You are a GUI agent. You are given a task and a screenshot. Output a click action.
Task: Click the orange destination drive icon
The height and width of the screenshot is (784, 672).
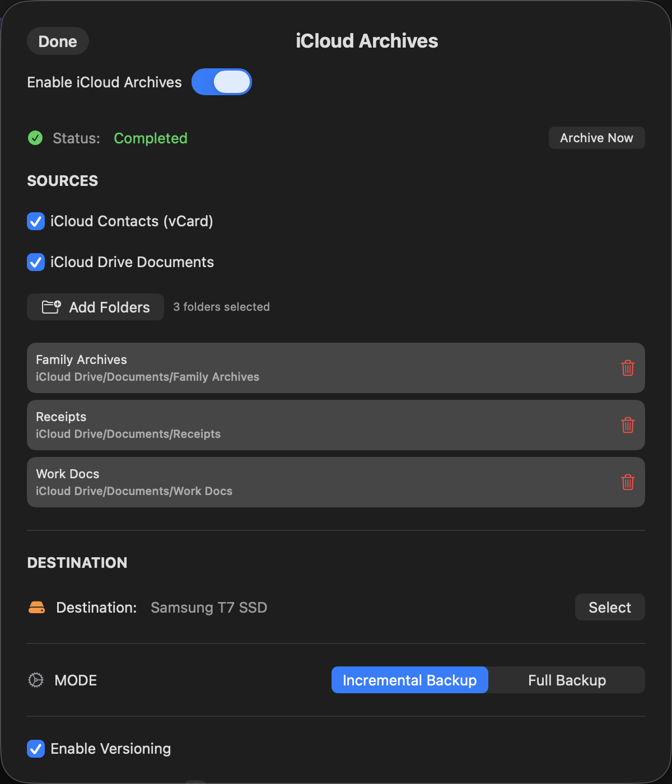36,608
